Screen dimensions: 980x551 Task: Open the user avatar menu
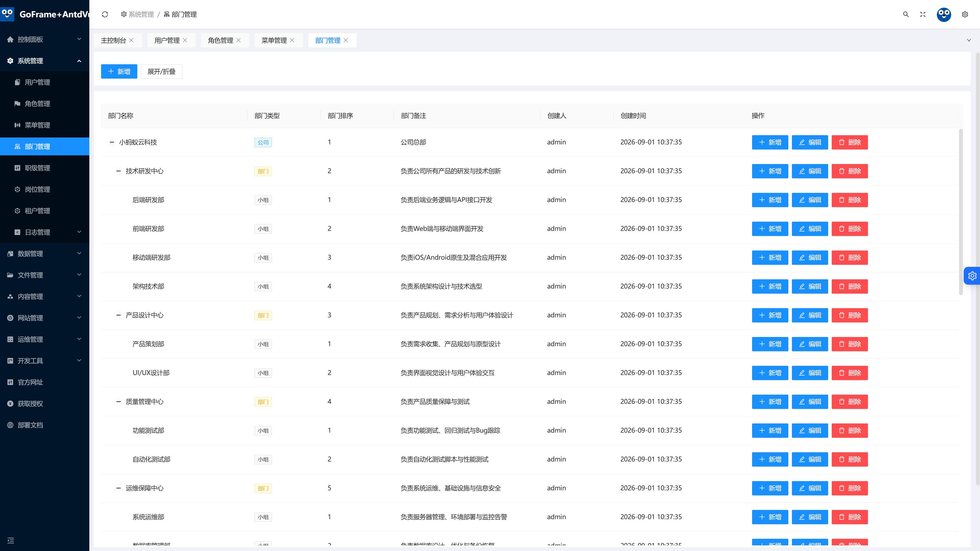[x=944, y=15]
